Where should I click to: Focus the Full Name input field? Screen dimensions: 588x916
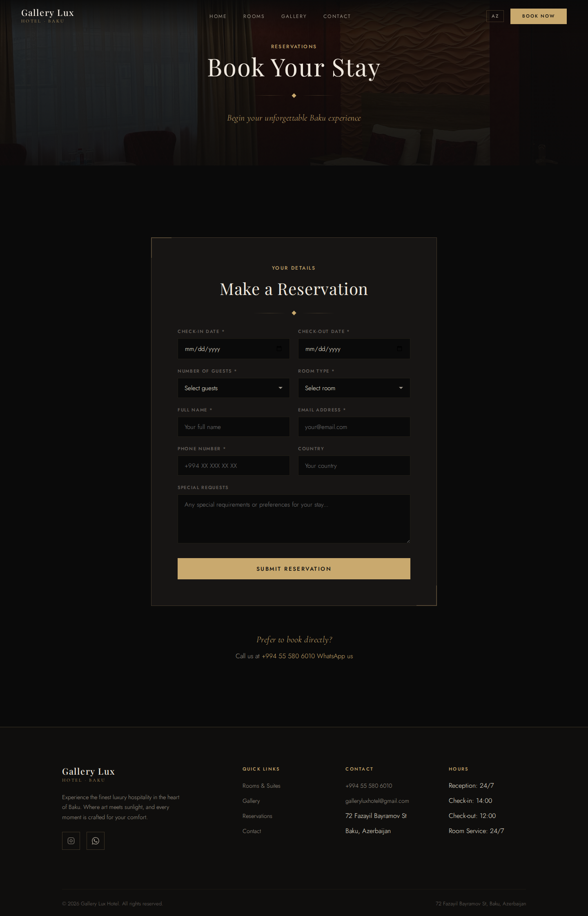click(x=234, y=427)
